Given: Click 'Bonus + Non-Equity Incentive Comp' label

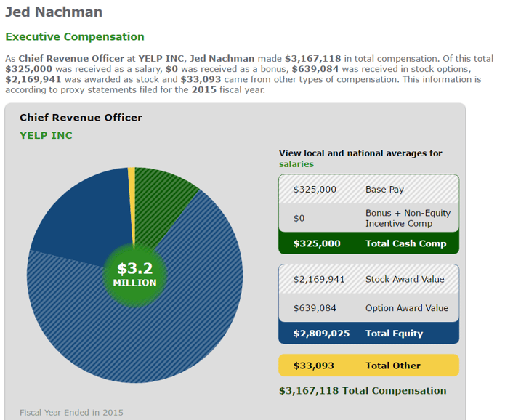Looking at the screenshot, I should [408, 218].
